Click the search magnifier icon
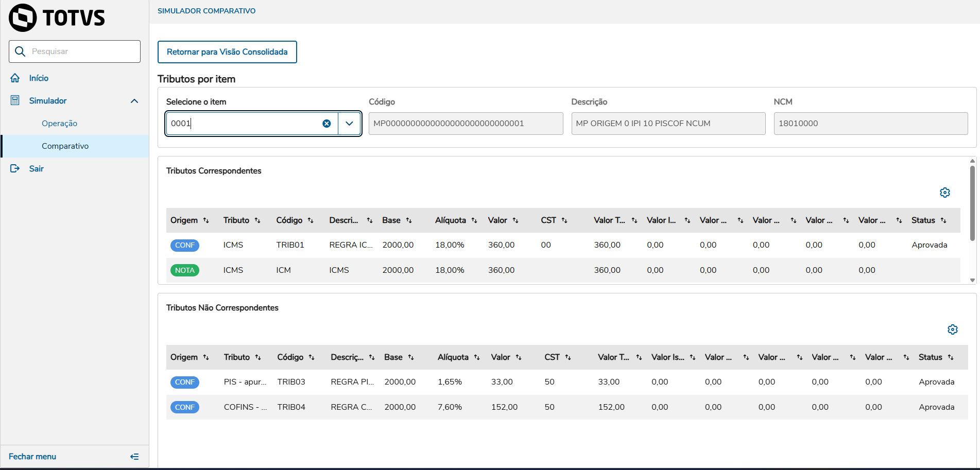 [x=20, y=51]
